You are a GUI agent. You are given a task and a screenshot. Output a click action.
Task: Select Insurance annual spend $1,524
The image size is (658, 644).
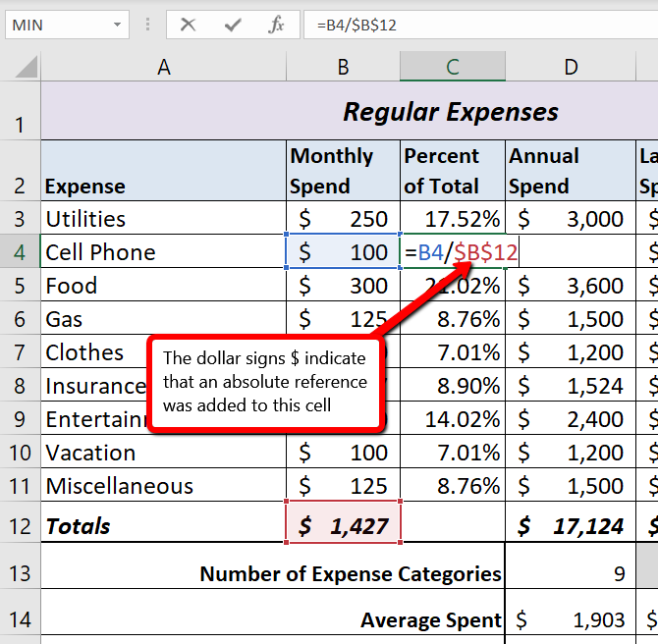click(571, 384)
